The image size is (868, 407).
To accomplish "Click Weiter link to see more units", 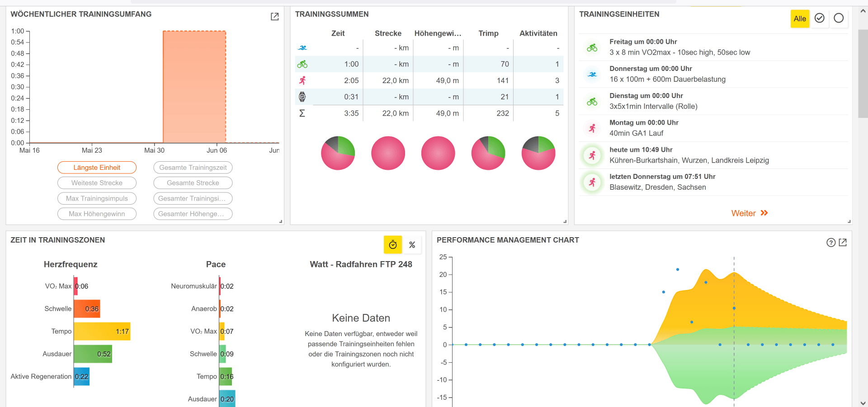I will [744, 213].
